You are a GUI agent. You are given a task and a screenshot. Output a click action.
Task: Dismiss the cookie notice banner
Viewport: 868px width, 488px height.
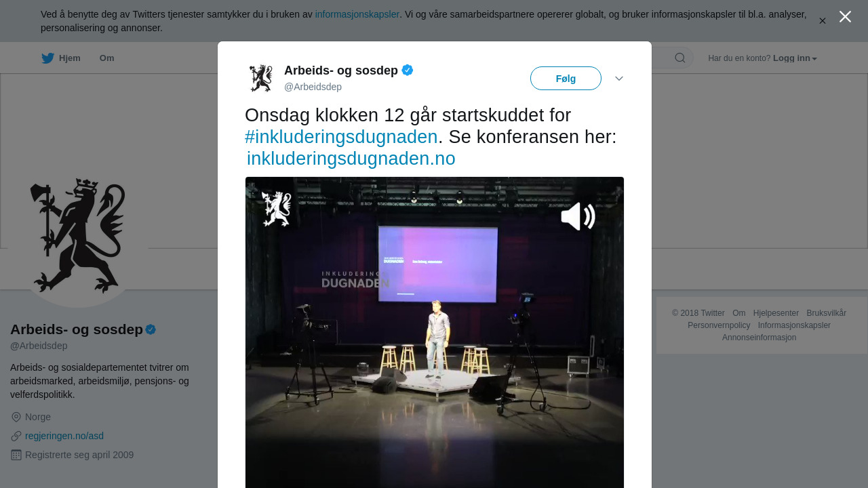point(823,21)
